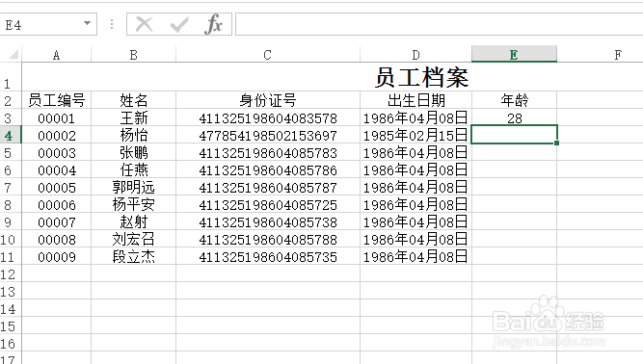
Task: Click ID number cell 411325198604085735
Action: tap(268, 256)
